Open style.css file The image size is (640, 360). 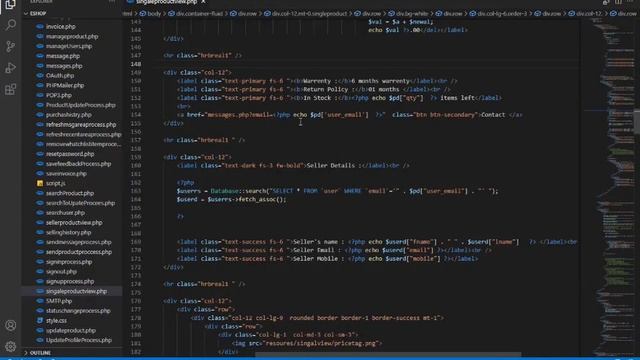tap(56, 320)
